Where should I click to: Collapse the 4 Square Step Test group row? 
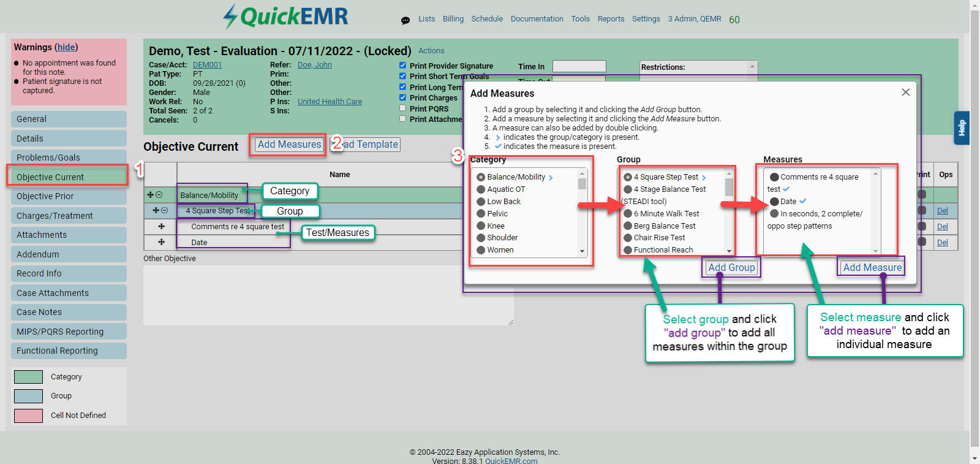pyautogui.click(x=165, y=210)
